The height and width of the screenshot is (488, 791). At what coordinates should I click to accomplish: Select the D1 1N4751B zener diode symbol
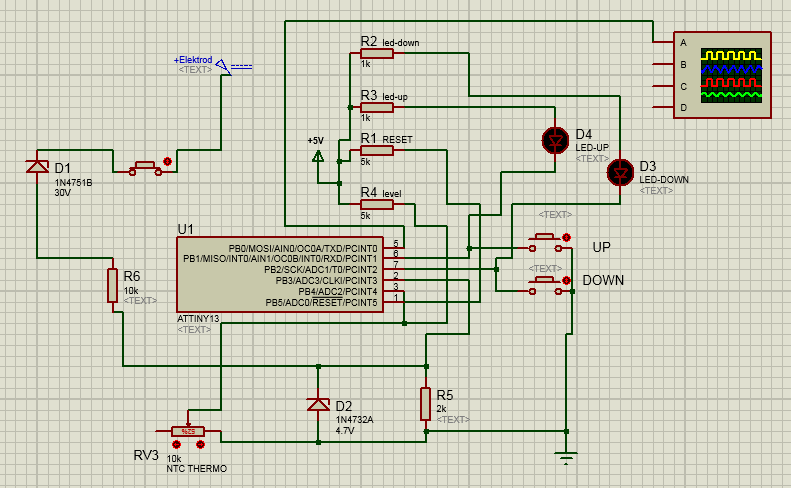[37, 166]
